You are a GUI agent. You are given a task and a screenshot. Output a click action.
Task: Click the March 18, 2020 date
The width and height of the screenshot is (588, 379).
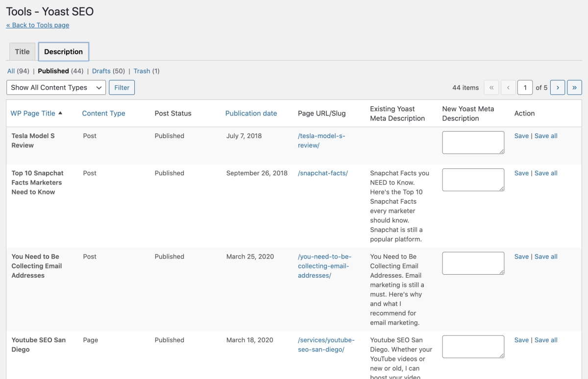(250, 340)
